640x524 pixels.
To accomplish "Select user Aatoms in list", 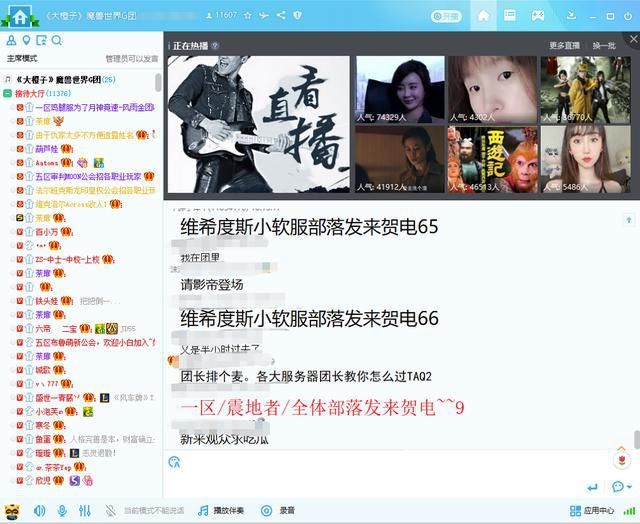I will [x=47, y=163].
